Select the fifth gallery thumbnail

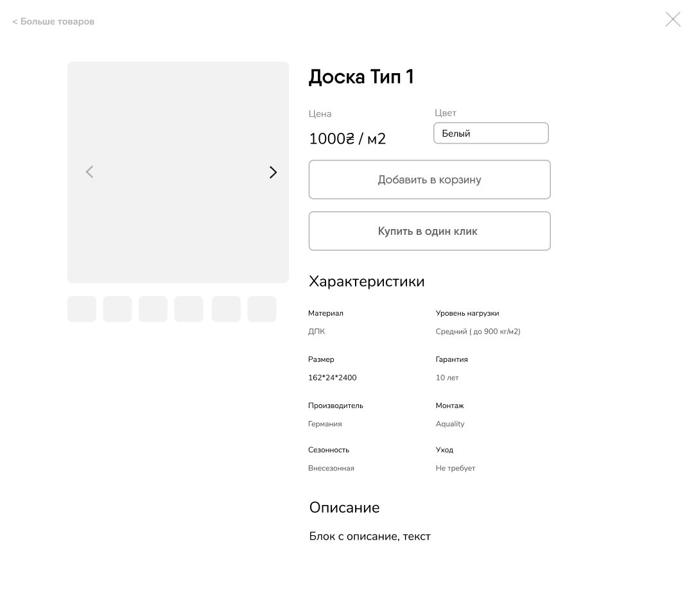(226, 309)
